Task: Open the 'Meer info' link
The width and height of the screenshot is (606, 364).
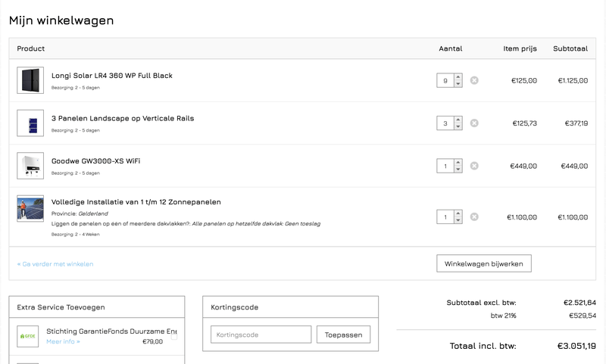Action: coord(63,341)
